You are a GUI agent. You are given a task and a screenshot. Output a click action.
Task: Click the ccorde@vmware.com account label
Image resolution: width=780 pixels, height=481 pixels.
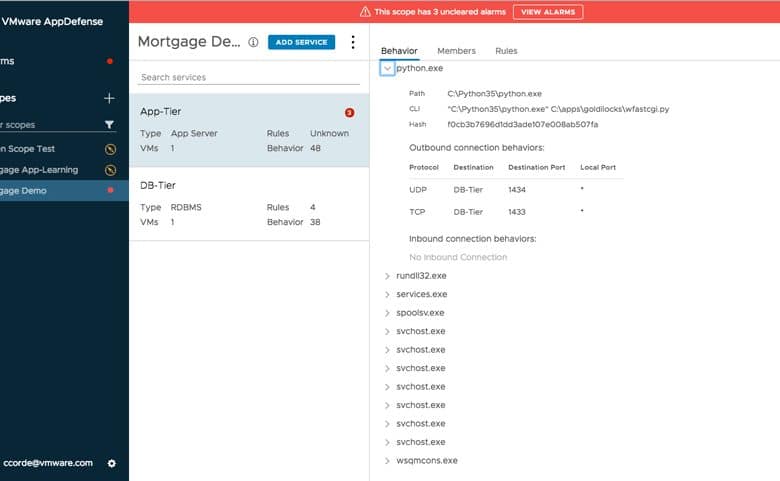(x=48, y=463)
